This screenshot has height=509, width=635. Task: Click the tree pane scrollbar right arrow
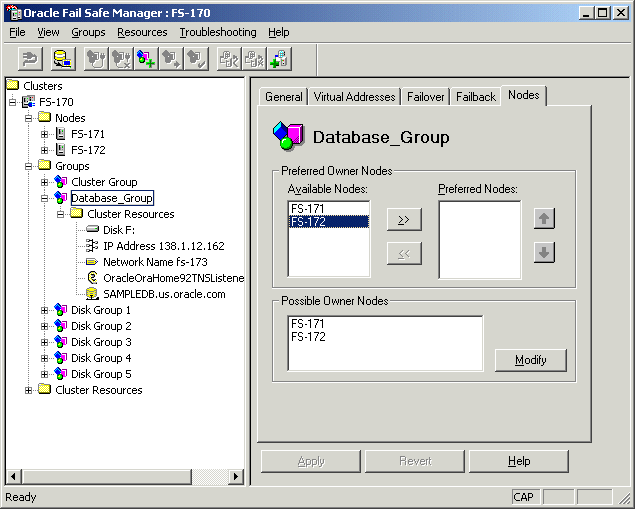click(x=236, y=476)
